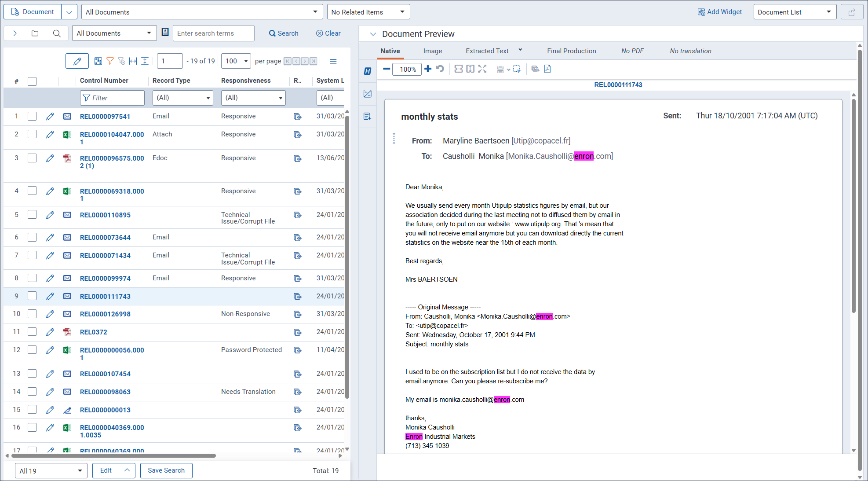Click the orange filter funnel icon
The width and height of the screenshot is (868, 481).
pos(110,61)
